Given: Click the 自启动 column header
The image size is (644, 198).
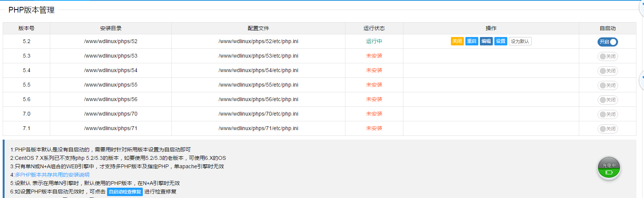Looking at the screenshot, I should [x=607, y=28].
